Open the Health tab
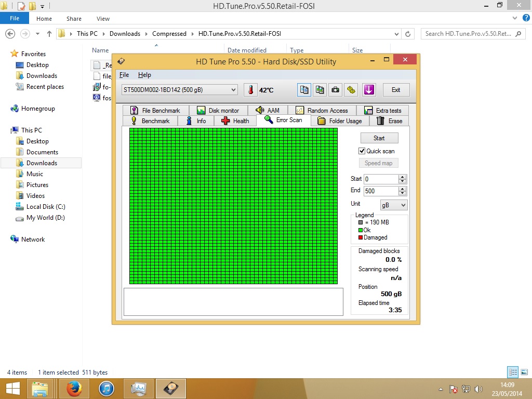Screen dimensions: 532x399 [x=235, y=121]
